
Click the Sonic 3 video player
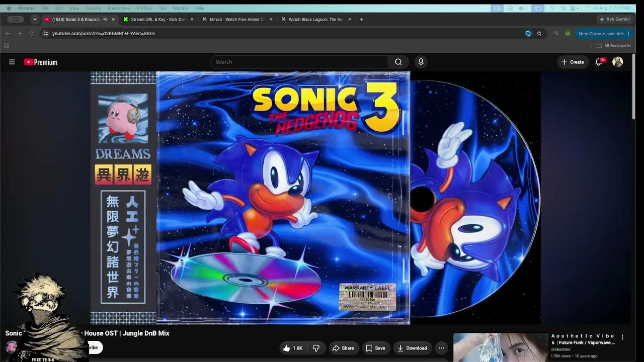click(315, 198)
